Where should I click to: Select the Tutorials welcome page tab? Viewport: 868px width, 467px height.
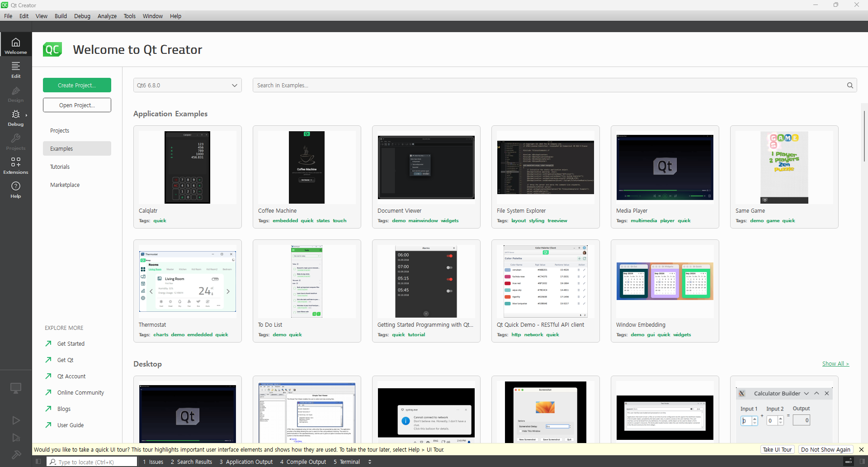[x=77, y=167]
